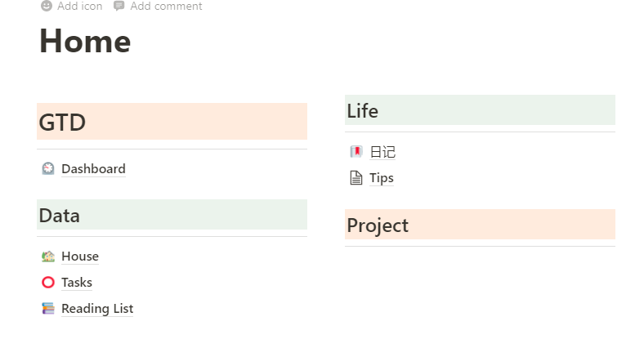Image resolution: width=644 pixels, height=348 pixels.
Task: Open the Reading List page
Action: coord(97,309)
